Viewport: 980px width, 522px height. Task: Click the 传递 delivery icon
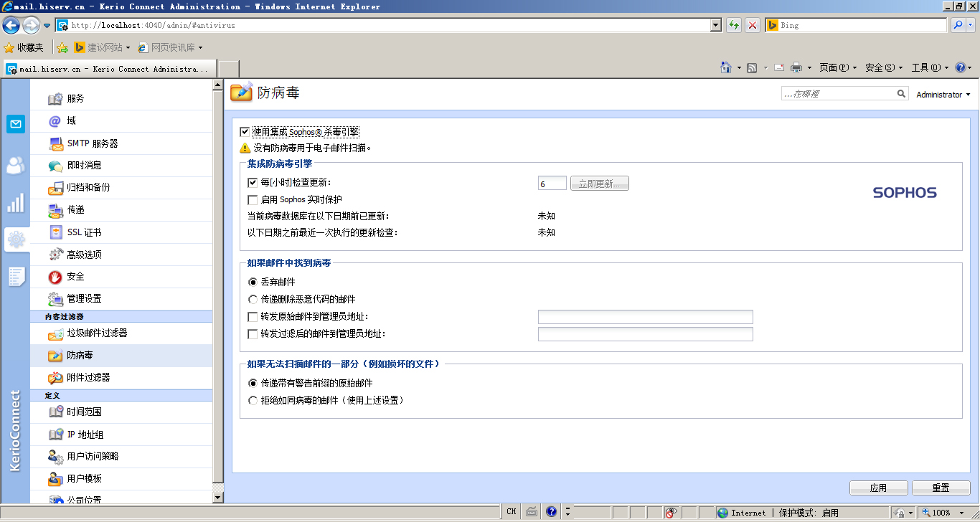[x=55, y=210]
